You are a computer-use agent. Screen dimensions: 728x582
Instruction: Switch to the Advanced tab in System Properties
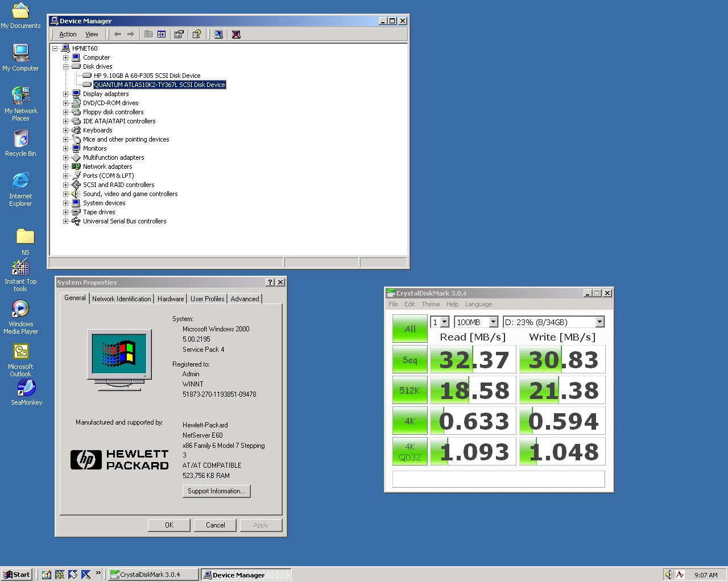point(245,299)
